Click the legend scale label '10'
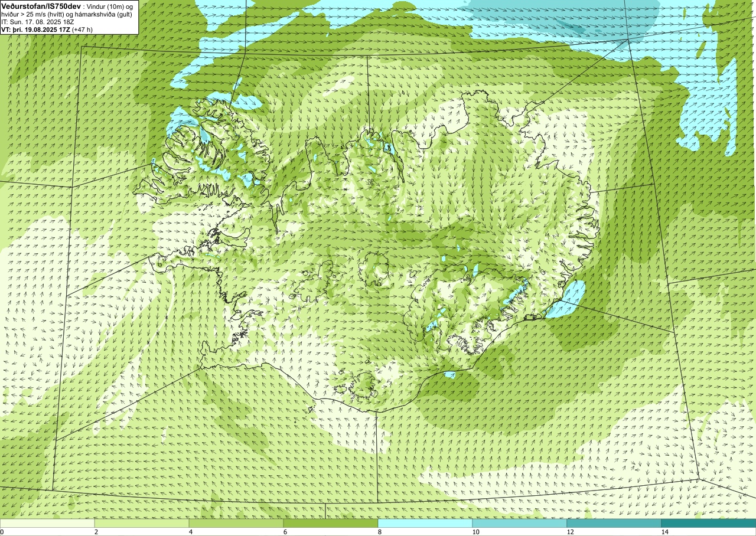This screenshot has height=536, width=756. [x=476, y=532]
